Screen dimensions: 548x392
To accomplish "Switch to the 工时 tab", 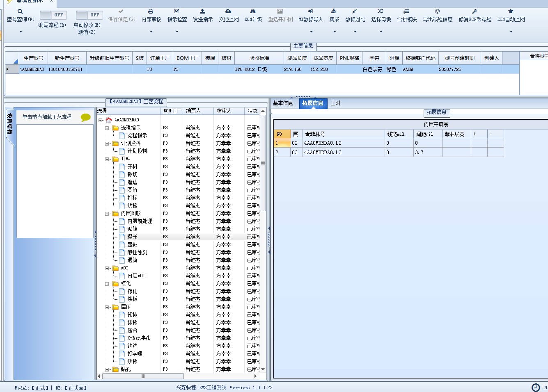I will pos(336,103).
